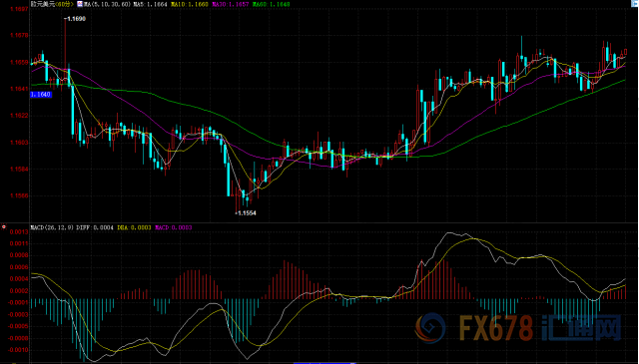Click the 0.0013 MACD axis label
639x364 pixels.
(19, 232)
